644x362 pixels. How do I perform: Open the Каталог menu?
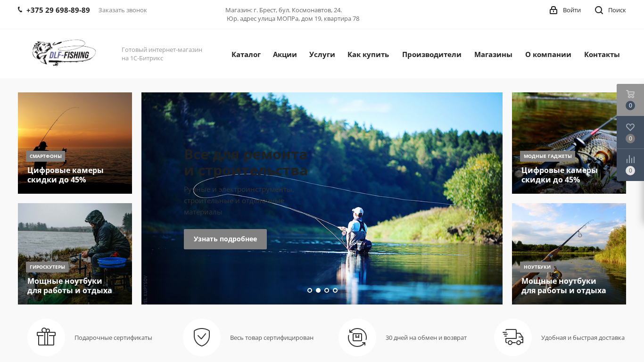[x=246, y=54]
